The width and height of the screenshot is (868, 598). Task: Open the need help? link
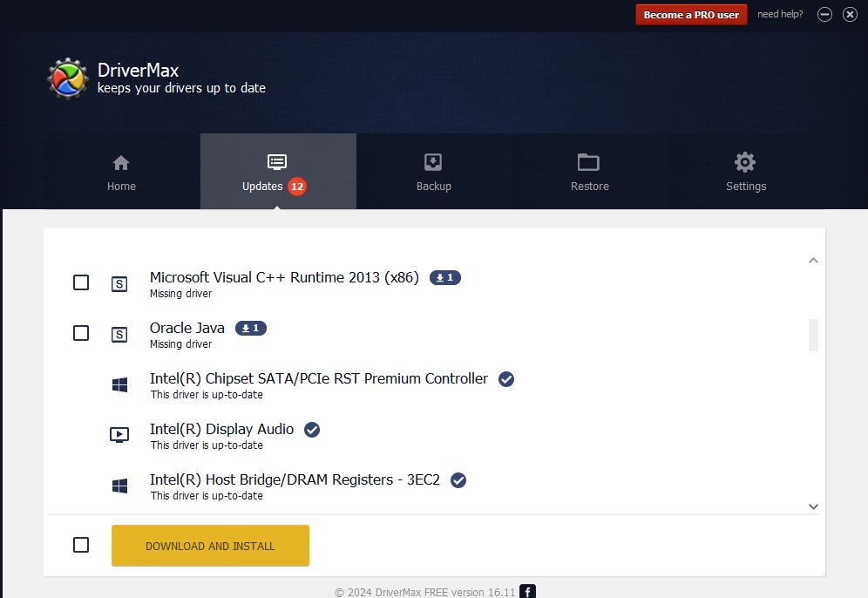pyautogui.click(x=780, y=14)
